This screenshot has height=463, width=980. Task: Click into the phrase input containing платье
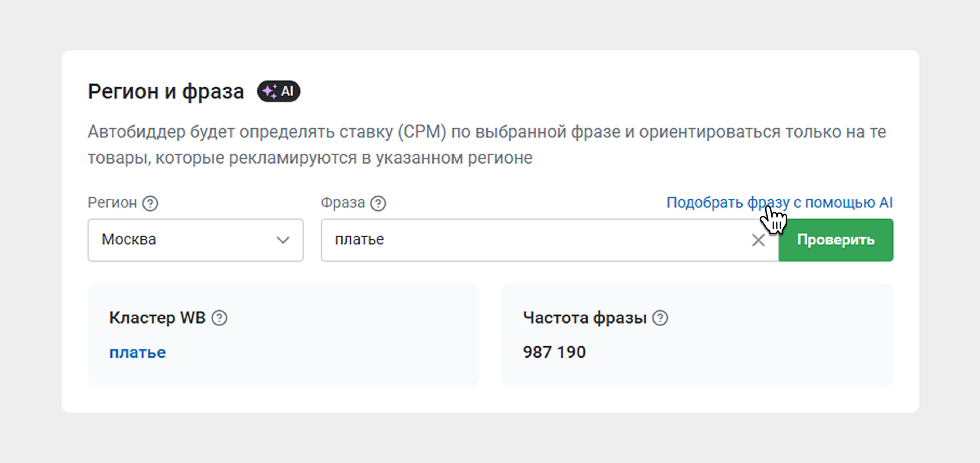coord(533,240)
